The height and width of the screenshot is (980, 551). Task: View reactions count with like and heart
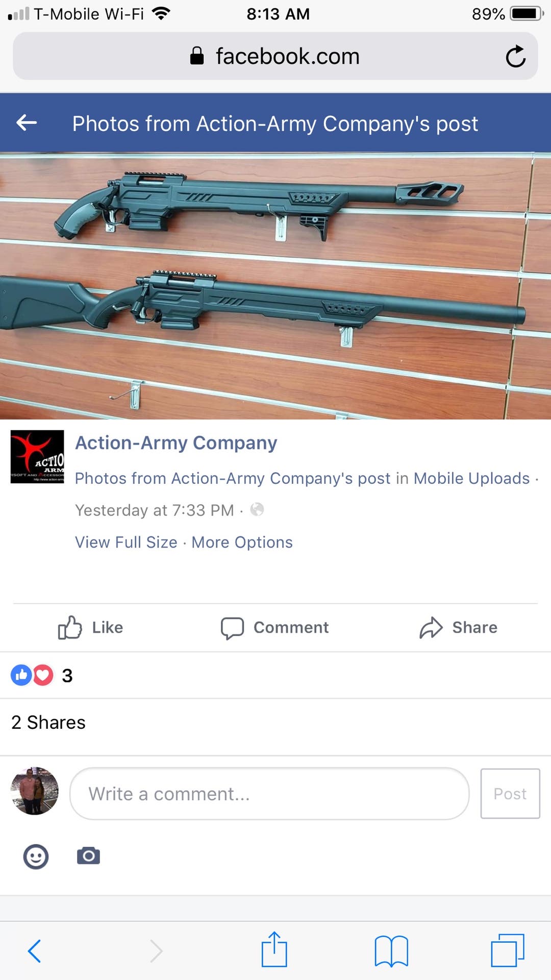tap(42, 675)
